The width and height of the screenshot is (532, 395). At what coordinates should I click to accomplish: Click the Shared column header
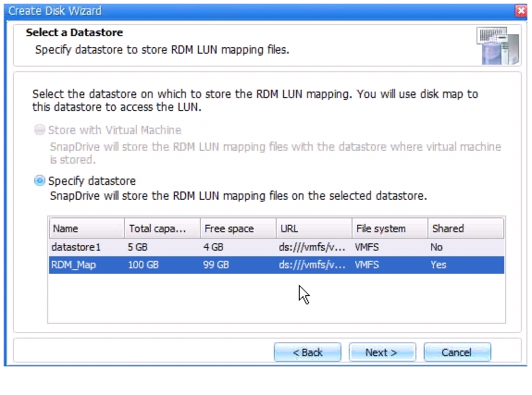click(x=465, y=228)
